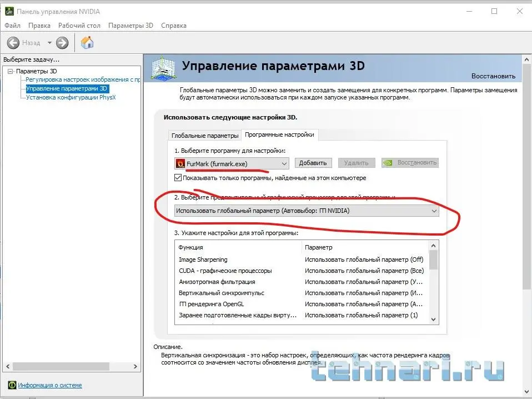532x399 pixels.
Task: Open the Рабочий стол menu
Action: coord(79,26)
